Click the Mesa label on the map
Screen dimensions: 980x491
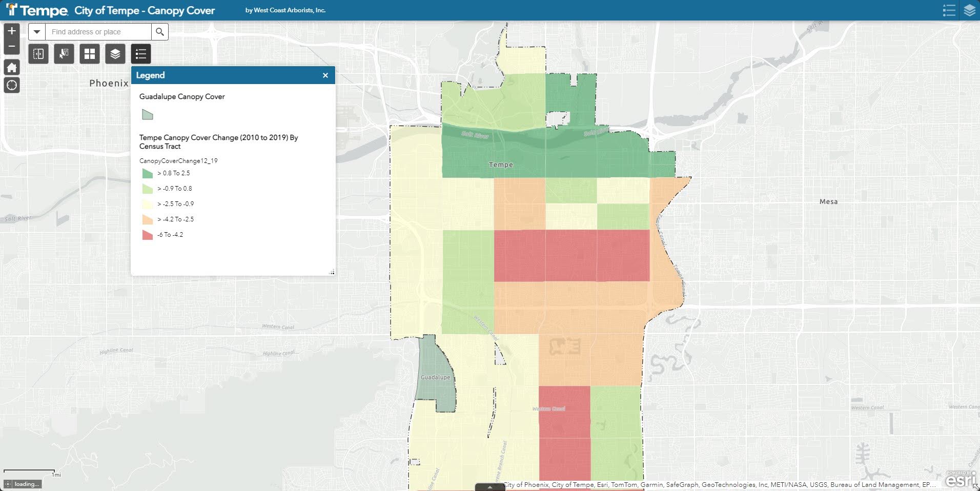coord(828,201)
